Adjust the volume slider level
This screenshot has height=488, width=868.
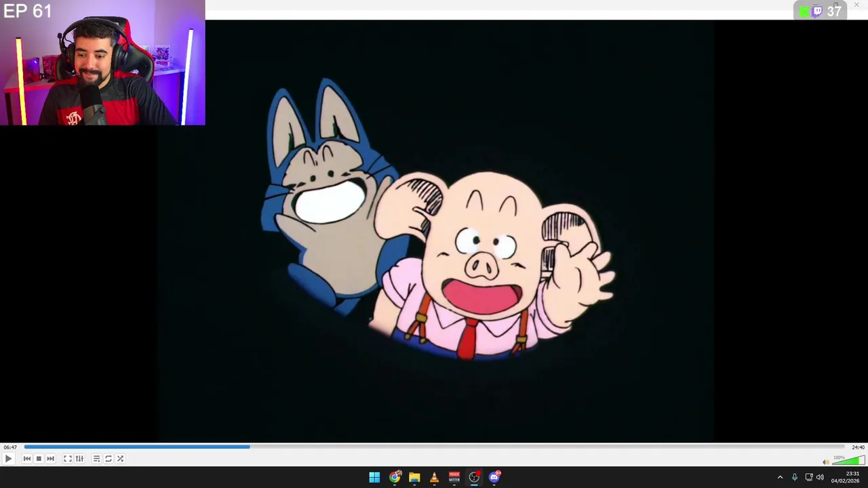(x=848, y=461)
